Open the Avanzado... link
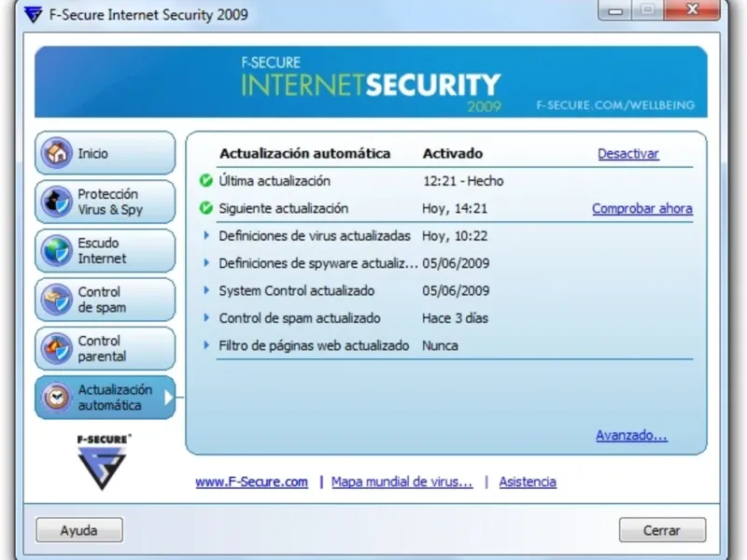This screenshot has width=747, height=560. click(x=631, y=435)
